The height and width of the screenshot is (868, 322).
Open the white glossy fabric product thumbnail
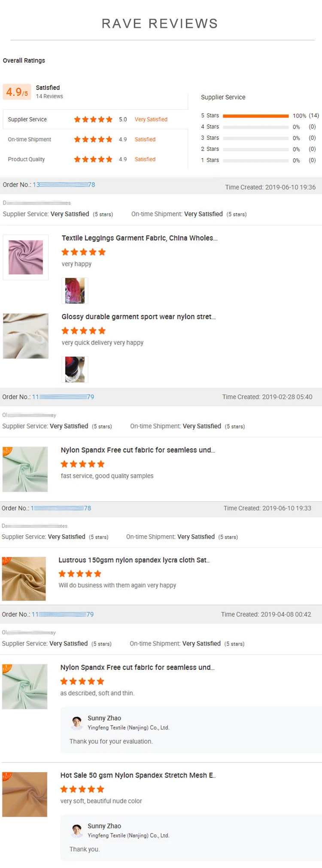26,336
